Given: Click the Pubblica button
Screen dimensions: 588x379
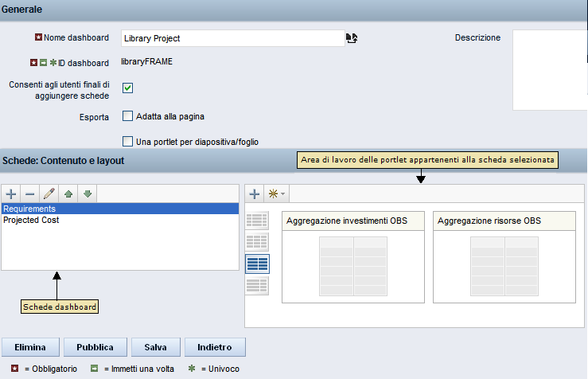Looking at the screenshot, I should point(95,347).
